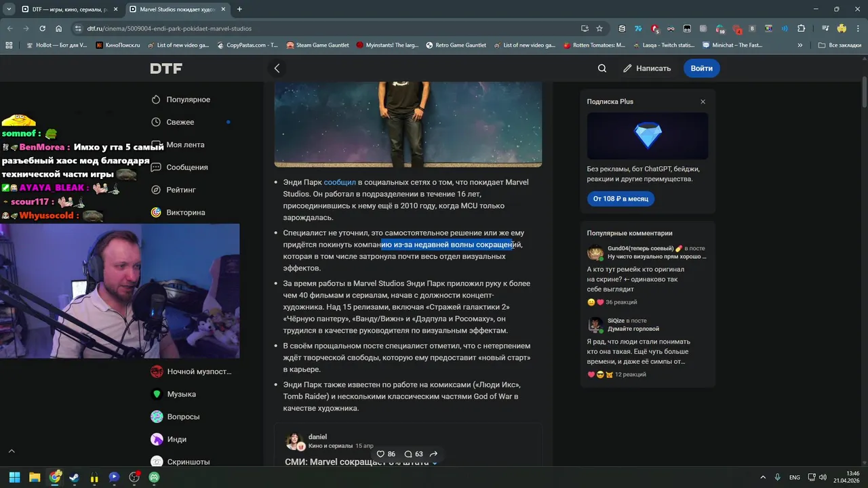Follow the 'сообщил' link in the article
The image size is (868, 488).
coord(340,182)
